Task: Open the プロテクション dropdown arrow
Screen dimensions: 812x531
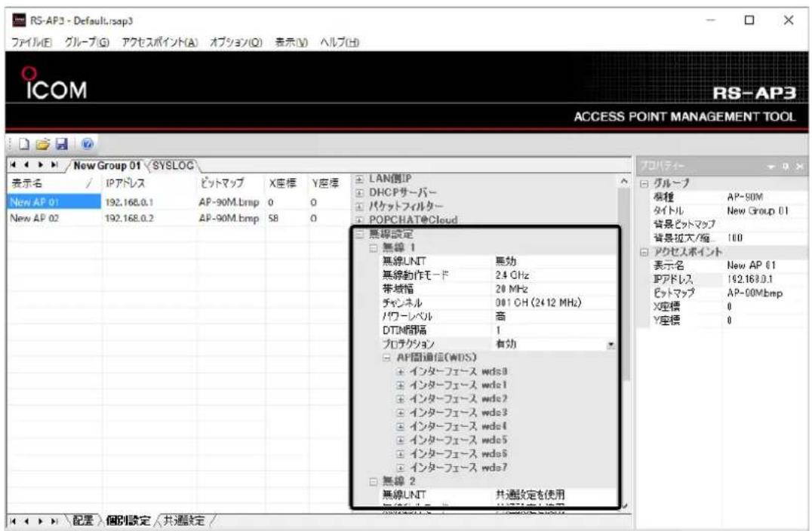Action: point(611,344)
